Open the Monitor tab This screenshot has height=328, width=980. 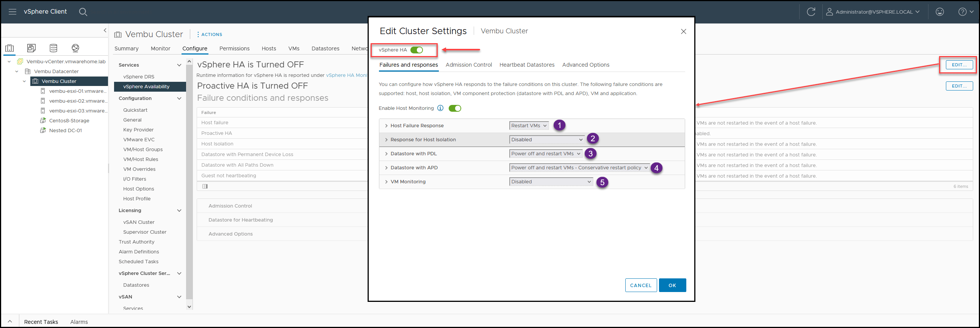point(160,48)
